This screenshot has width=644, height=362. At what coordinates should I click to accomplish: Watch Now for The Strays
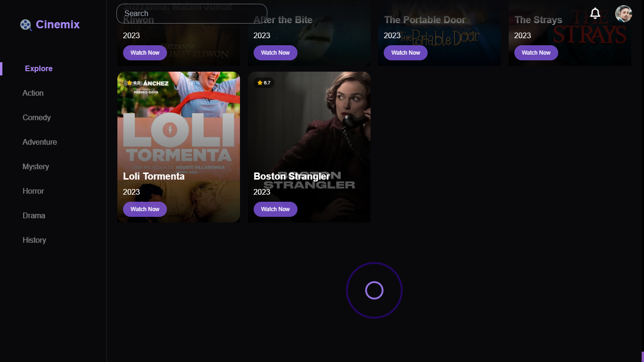click(536, 53)
